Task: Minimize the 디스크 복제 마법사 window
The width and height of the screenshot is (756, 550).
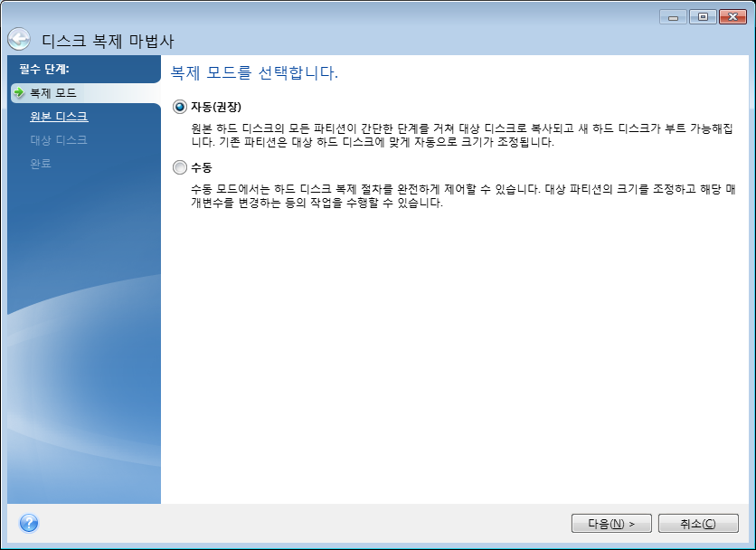Action: tap(672, 17)
